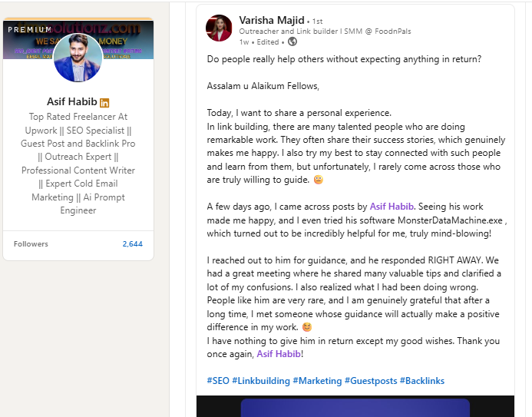Open the post's attached image preview
Viewport: 532px width, 417px height.
[x=355, y=406]
